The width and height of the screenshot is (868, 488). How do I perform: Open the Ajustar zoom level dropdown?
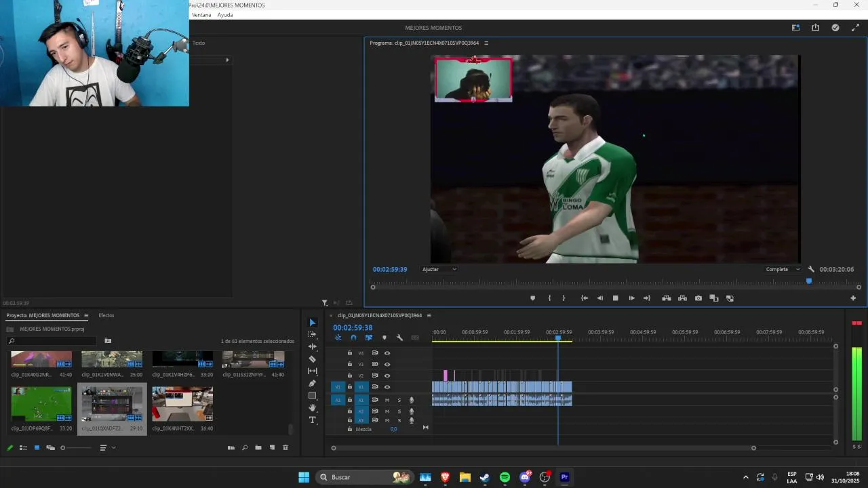click(x=439, y=270)
